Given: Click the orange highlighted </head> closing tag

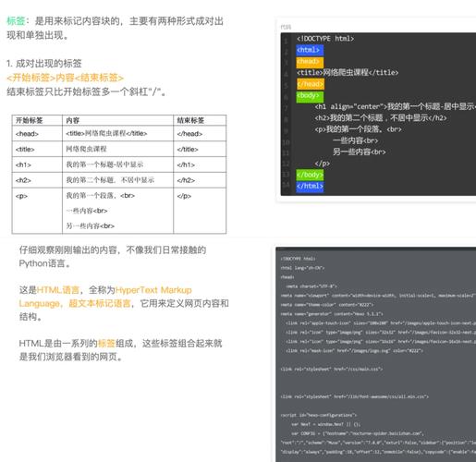Looking at the screenshot, I should [311, 84].
